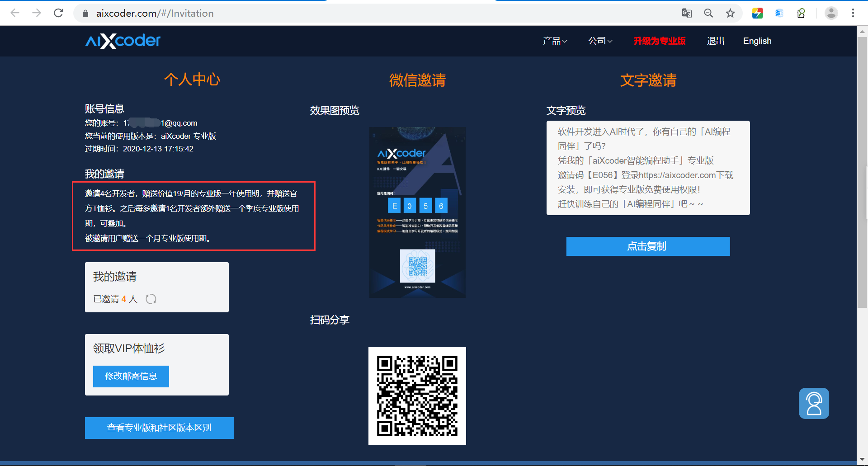Click the aiXcoder logo in the header
Screen dimensions: 868x466
pyautogui.click(x=122, y=41)
